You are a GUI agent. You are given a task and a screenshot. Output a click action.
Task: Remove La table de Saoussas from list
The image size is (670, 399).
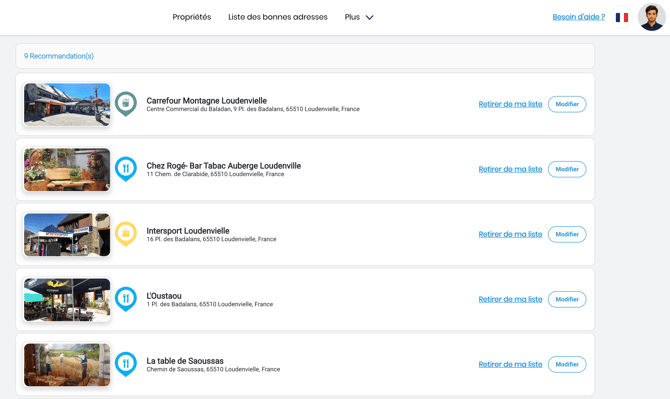click(x=510, y=364)
